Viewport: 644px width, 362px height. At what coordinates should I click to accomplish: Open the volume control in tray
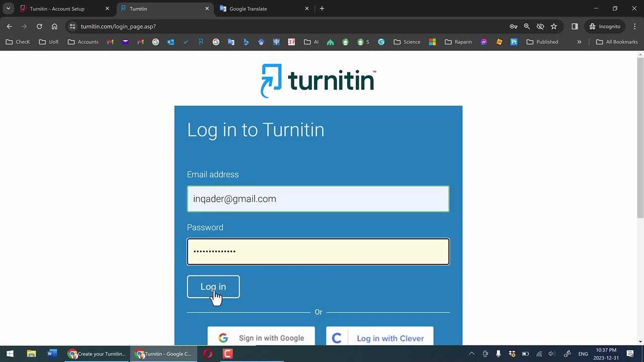552,354
